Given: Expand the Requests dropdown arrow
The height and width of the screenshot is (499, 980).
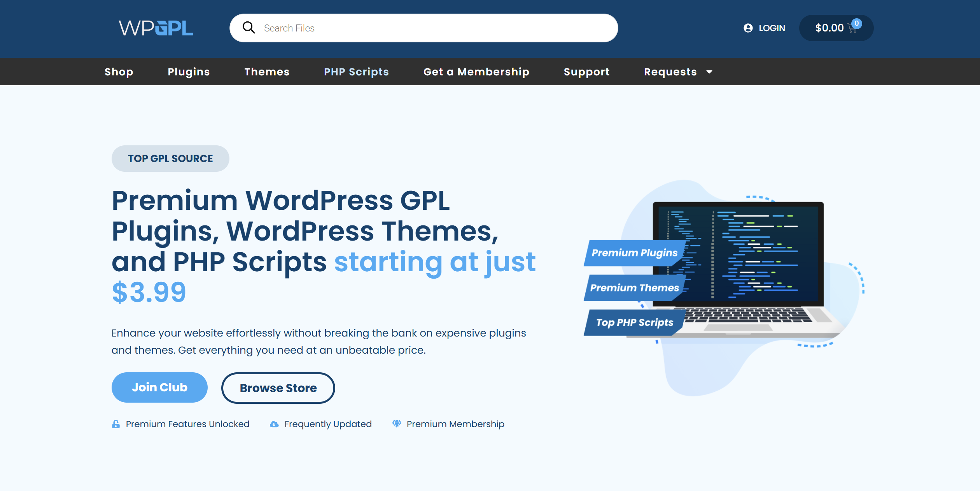Looking at the screenshot, I should point(709,72).
